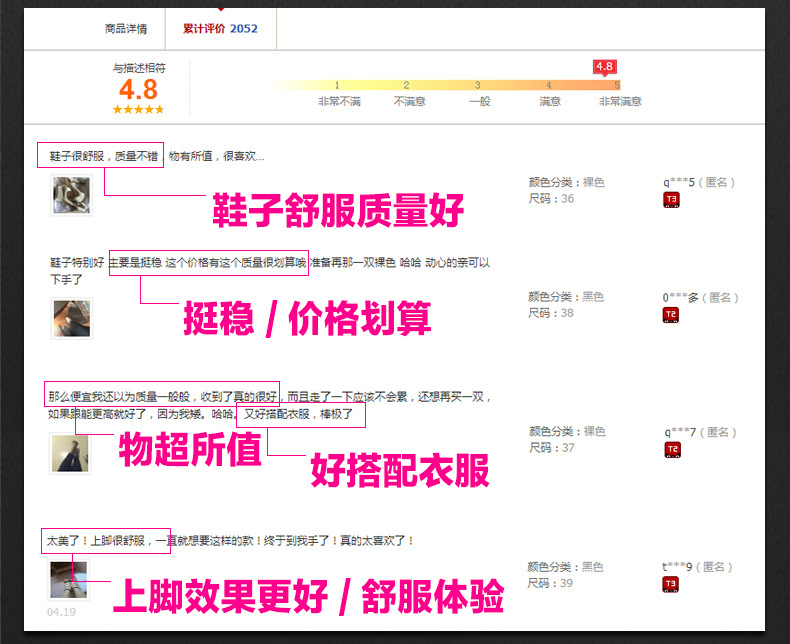Click 尺码：39 in the fourth review
The width and height of the screenshot is (790, 644).
tap(550, 583)
